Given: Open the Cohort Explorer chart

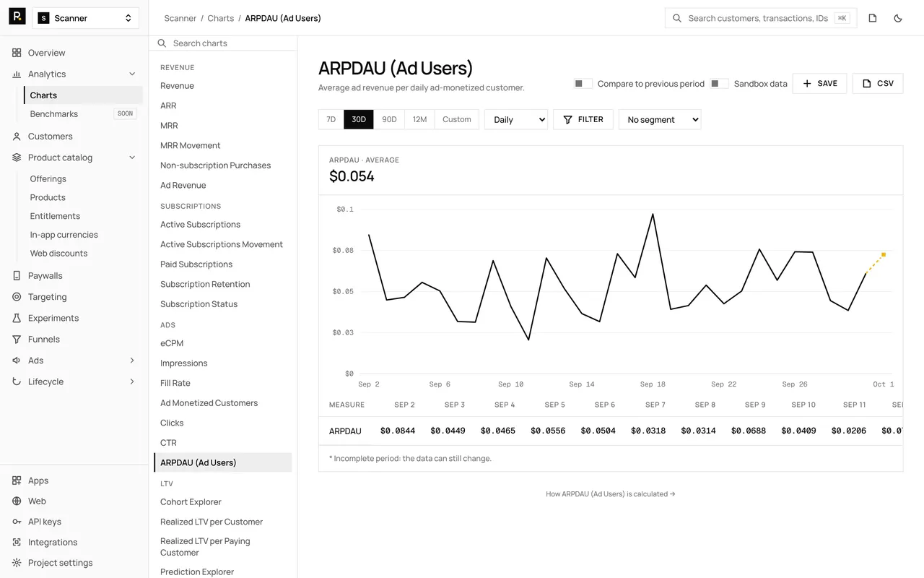Looking at the screenshot, I should coord(191,502).
